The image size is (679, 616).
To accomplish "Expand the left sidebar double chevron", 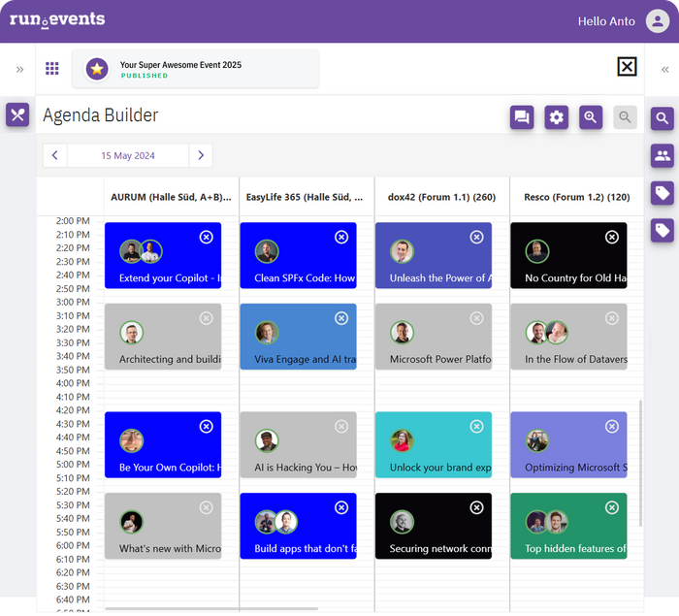I will (20, 69).
